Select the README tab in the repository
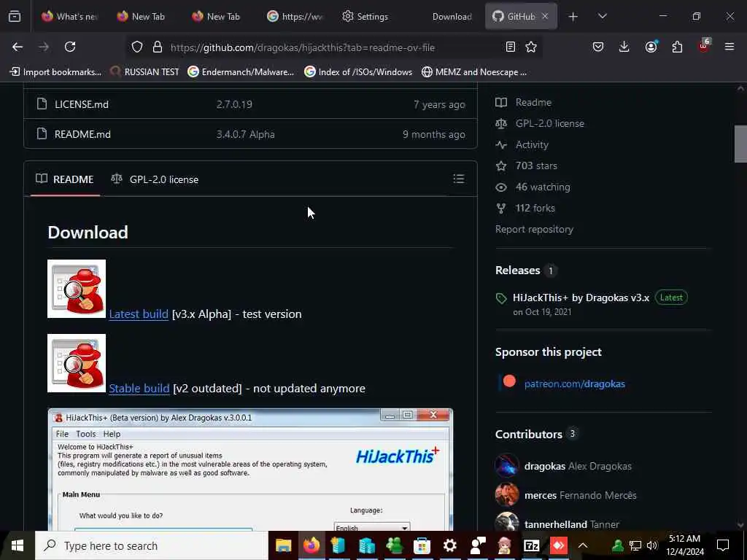 tap(65, 179)
